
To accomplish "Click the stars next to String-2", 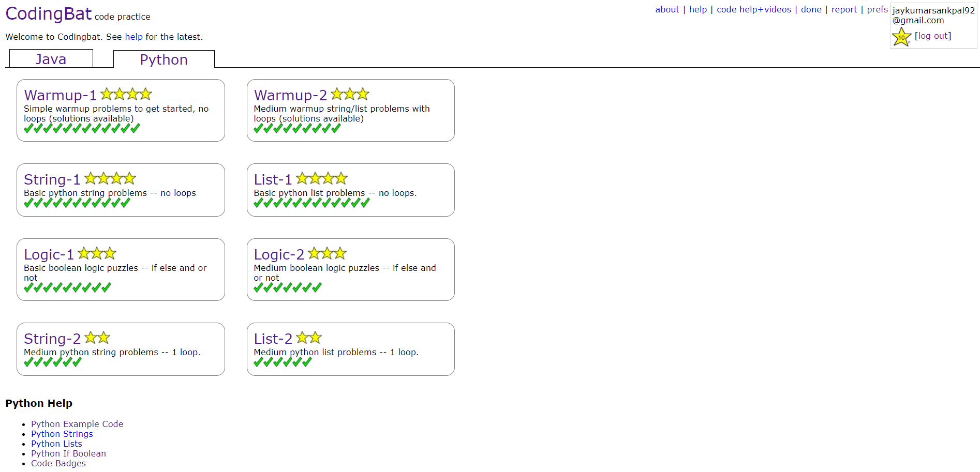I will click(x=97, y=338).
